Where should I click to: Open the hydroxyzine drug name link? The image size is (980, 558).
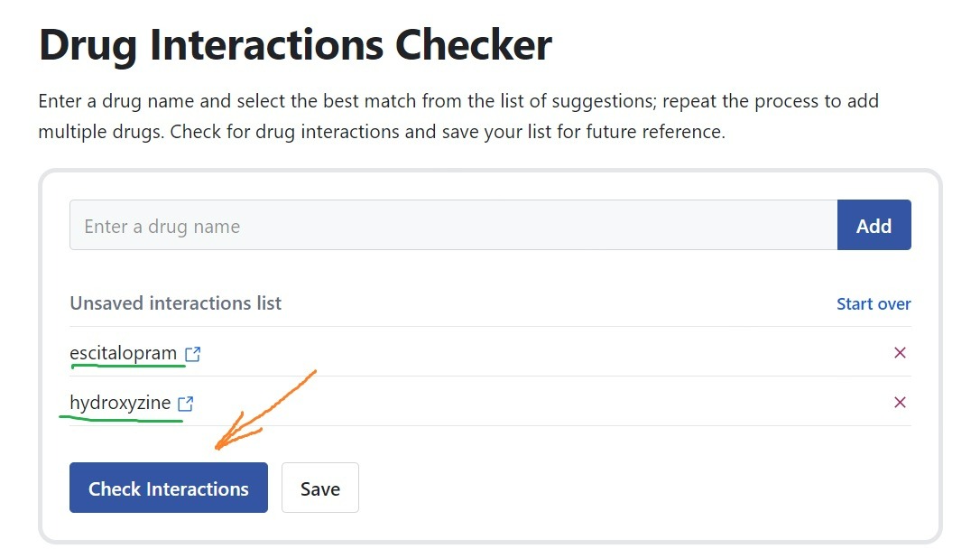pyautogui.click(x=120, y=403)
